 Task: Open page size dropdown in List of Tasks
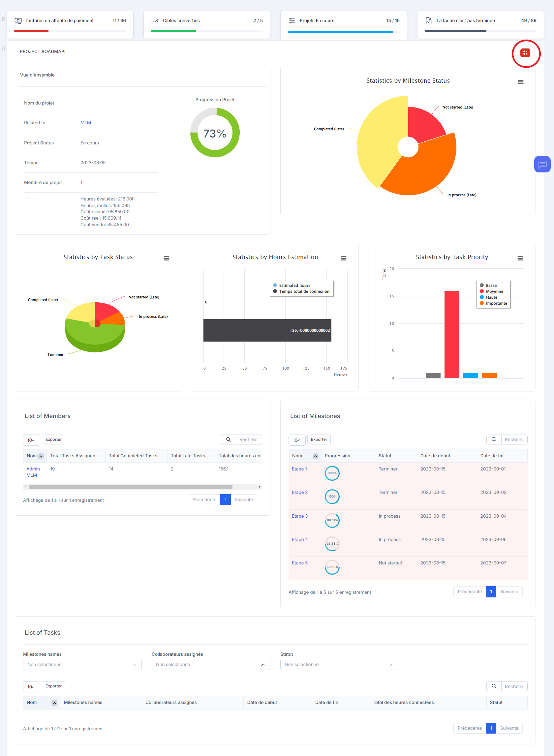(32, 687)
